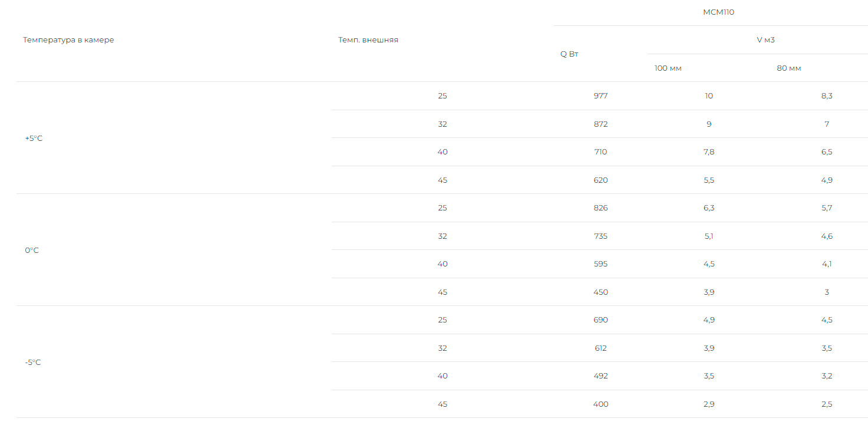
Task: Select the 400 power value cell
Action: (x=600, y=404)
